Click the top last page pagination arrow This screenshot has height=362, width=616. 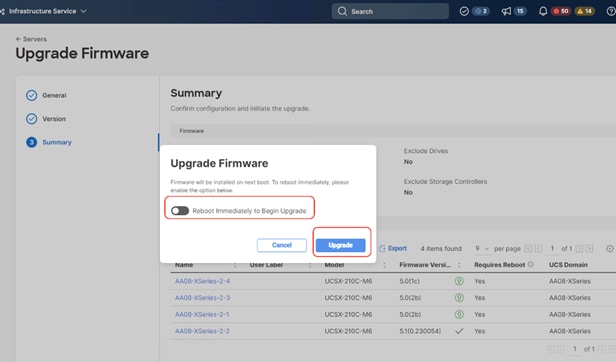coord(589,248)
